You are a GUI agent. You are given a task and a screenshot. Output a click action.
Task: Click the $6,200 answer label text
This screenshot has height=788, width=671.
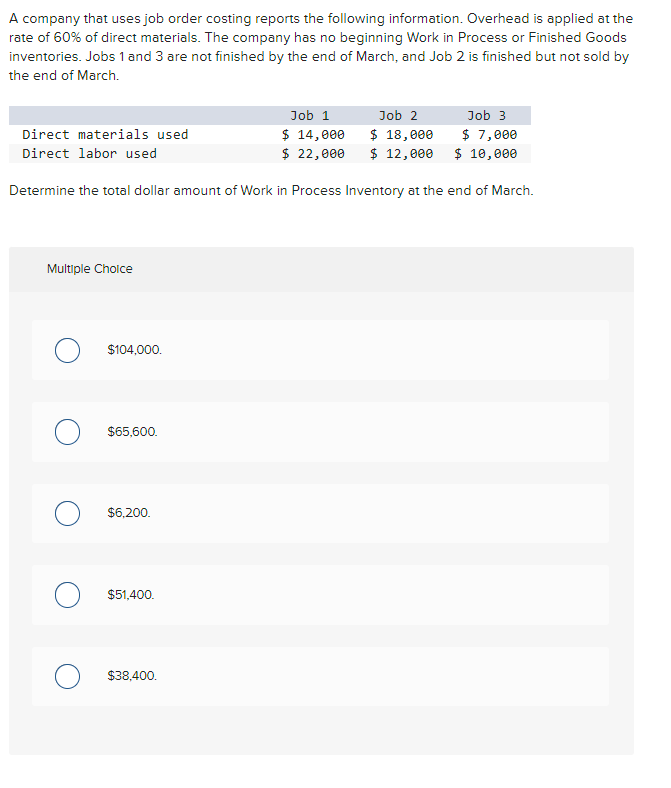point(129,513)
